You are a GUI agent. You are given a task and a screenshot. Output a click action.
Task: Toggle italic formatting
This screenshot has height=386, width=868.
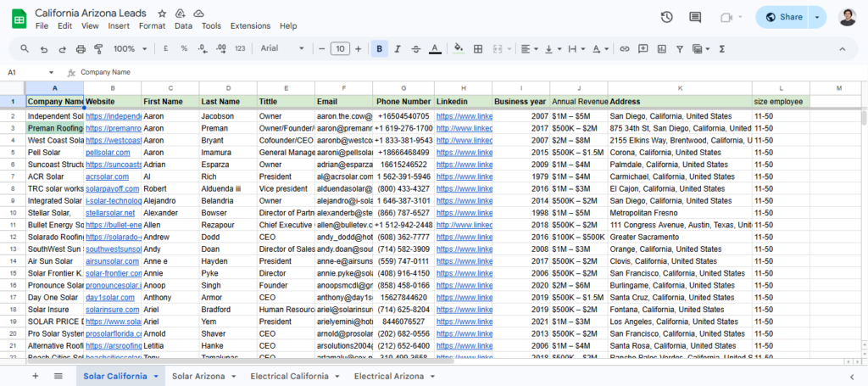[x=397, y=48]
